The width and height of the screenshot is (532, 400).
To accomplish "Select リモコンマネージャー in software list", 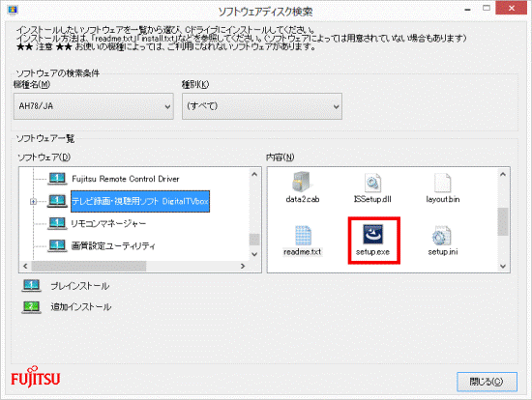I will click(x=108, y=224).
